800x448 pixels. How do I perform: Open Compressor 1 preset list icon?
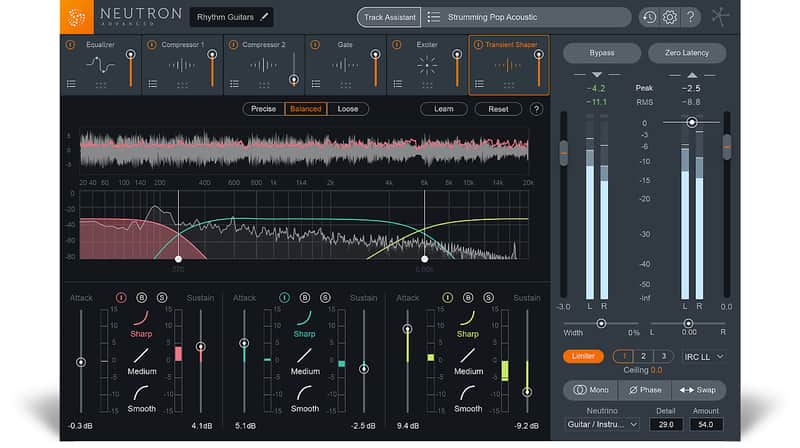[153, 84]
